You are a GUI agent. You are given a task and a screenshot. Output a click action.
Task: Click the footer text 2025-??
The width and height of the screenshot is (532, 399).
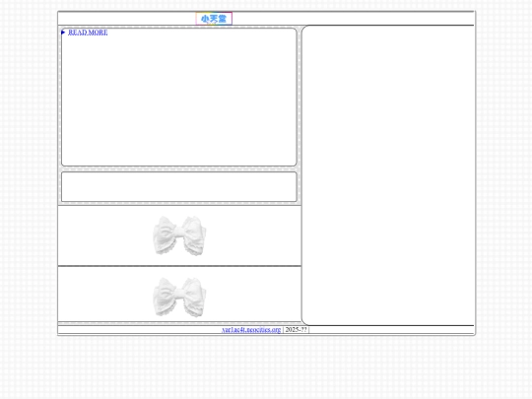coord(297,329)
